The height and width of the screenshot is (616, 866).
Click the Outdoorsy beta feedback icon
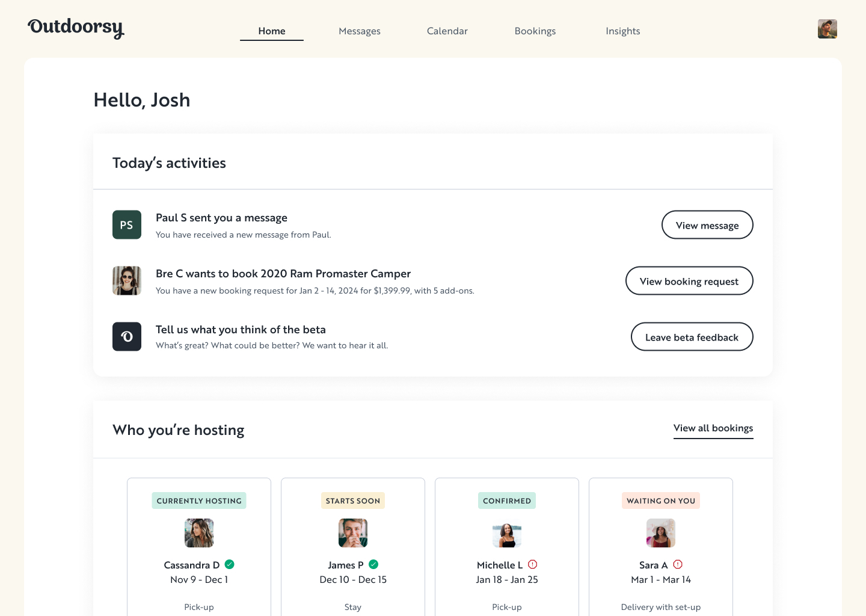[127, 337]
